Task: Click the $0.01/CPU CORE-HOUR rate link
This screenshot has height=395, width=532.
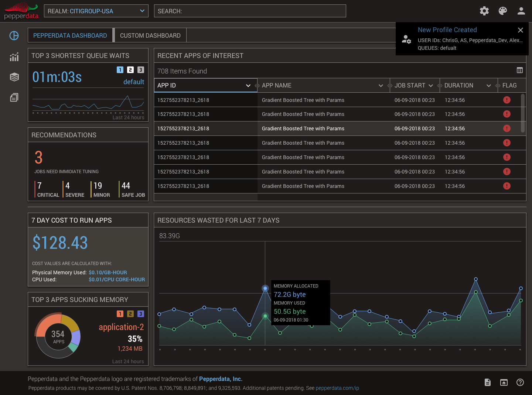Action: tap(117, 279)
